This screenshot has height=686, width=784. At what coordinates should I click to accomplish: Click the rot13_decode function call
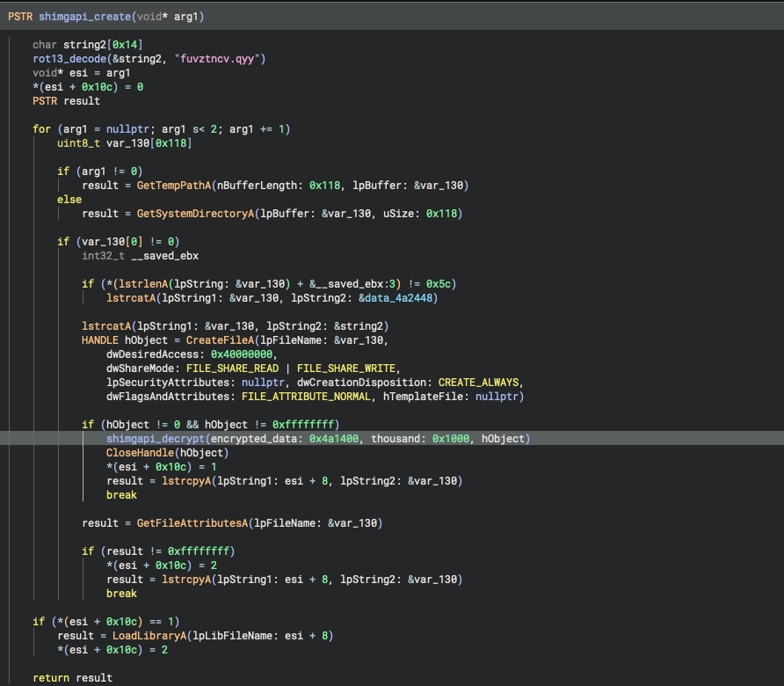tap(69, 59)
